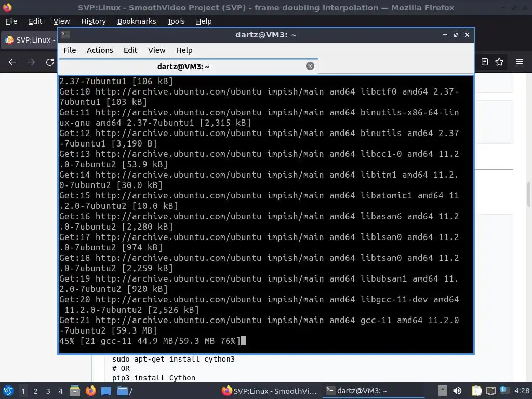Close the terminal window

pyautogui.click(x=467, y=35)
